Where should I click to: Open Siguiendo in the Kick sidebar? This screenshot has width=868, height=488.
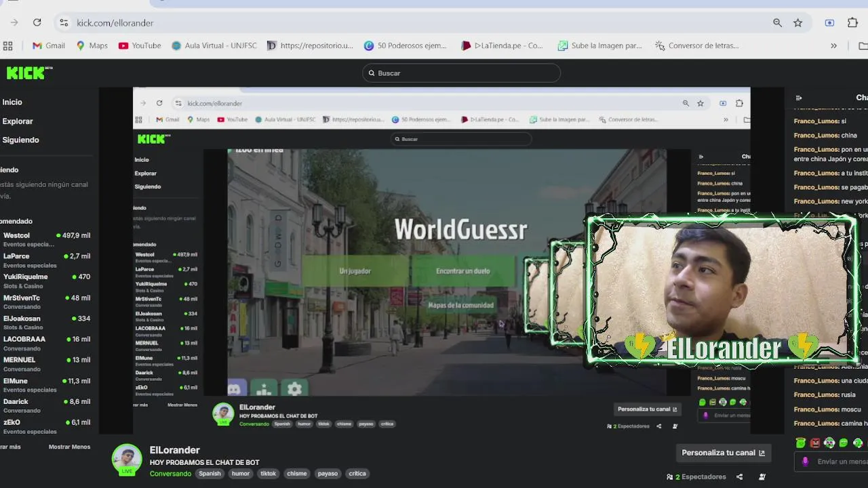pos(20,140)
